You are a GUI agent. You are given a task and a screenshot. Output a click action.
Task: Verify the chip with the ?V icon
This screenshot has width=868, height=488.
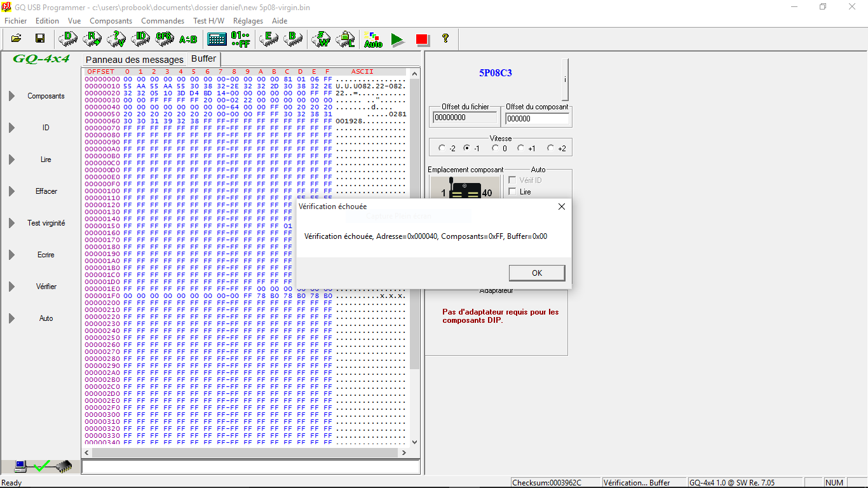(116, 39)
